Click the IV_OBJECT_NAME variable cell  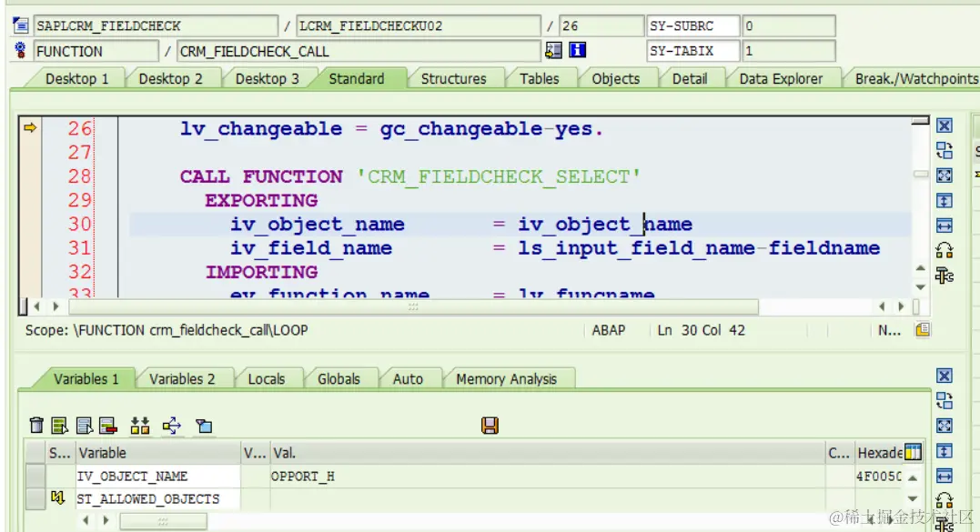(x=158, y=476)
